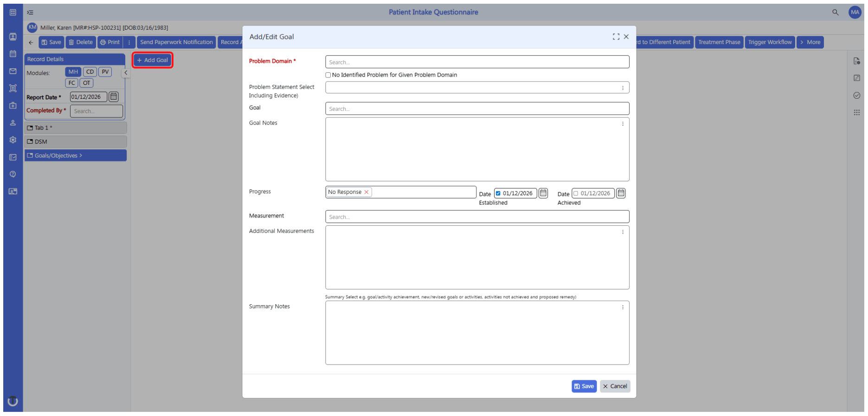This screenshot has width=868, height=416.
Task: Check No Identified Problem for Given Problem Domain
Action: pos(328,75)
